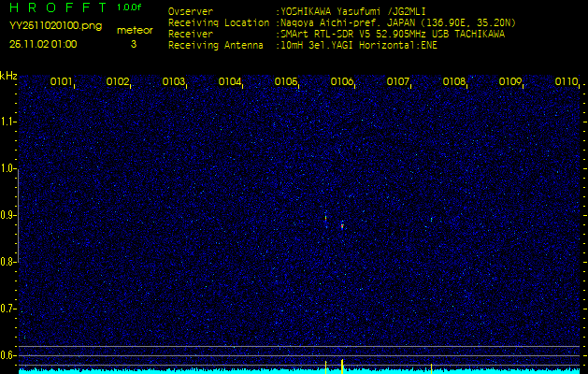588x374 pixels.
Task: Click the kHz axis unit label
Action: tap(8, 75)
